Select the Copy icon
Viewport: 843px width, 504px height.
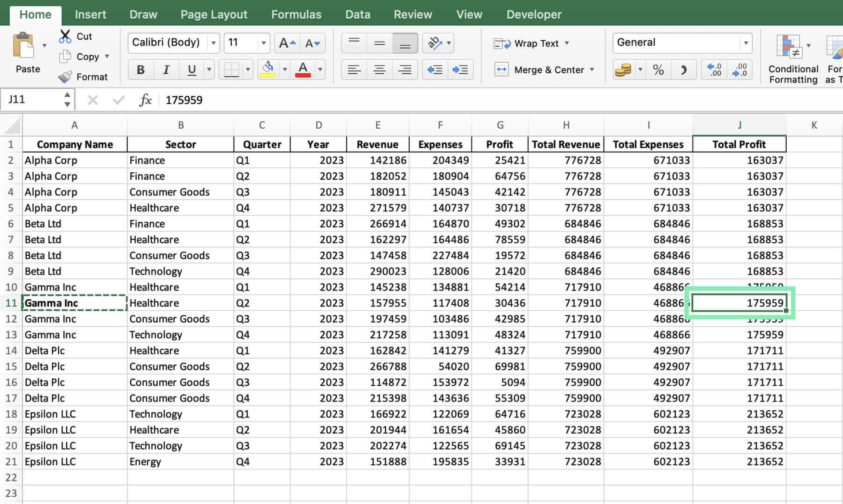pyautogui.click(x=65, y=56)
